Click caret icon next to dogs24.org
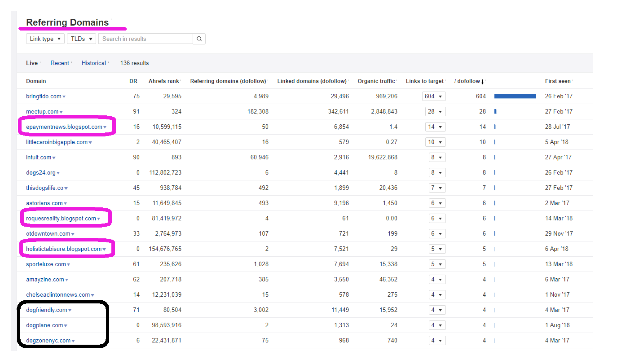Screen dimensions: 617x364 click(58, 173)
